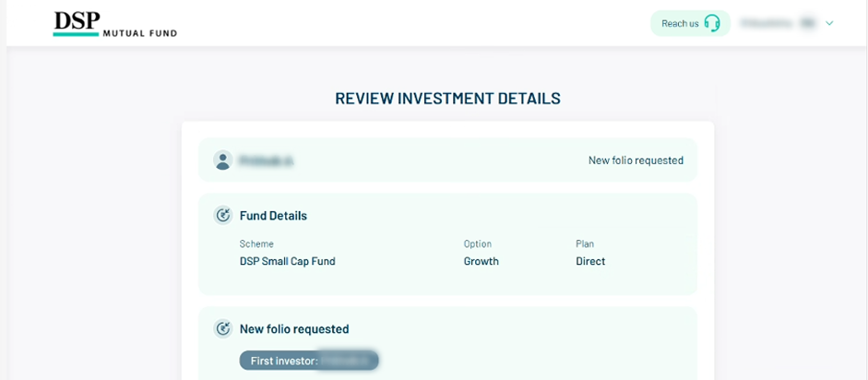Expand the user account dropdown chevron
868x380 pixels.
coord(829,23)
